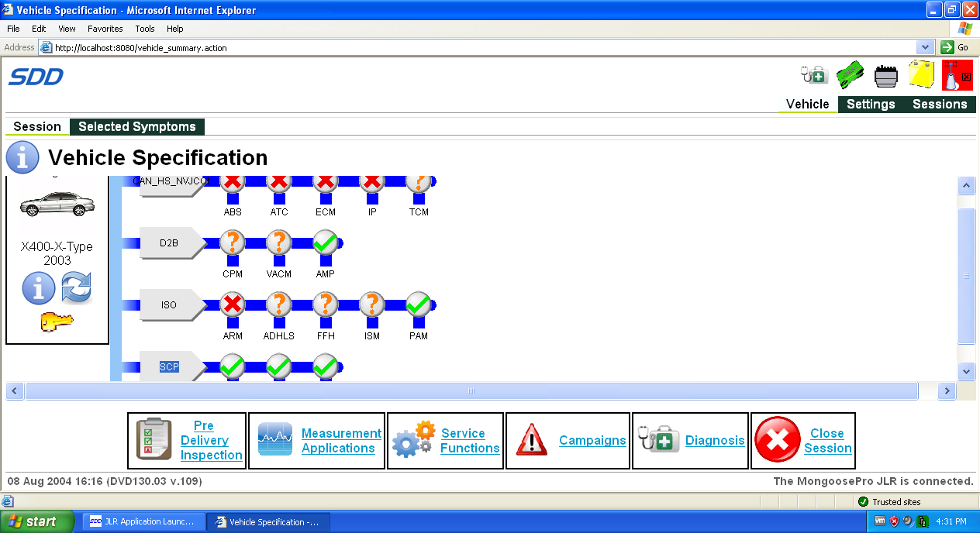
Task: Click the vehicle refresh arrows icon
Action: tap(76, 288)
